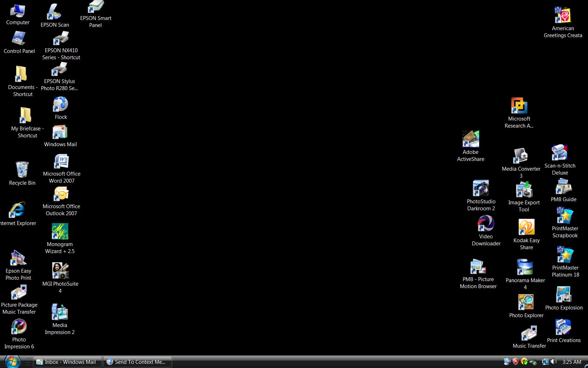Click PMB - Picture Motion Browser icon
The height and width of the screenshot is (368, 588).
click(x=478, y=267)
